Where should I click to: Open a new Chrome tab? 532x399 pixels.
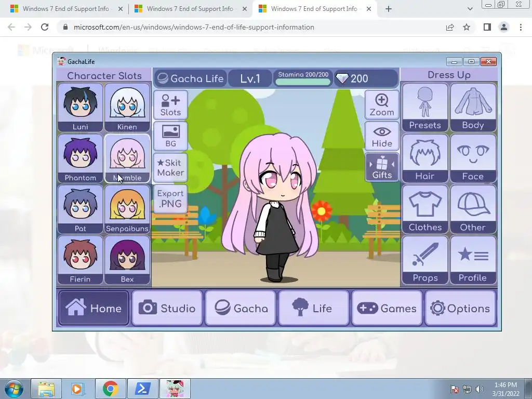tap(389, 9)
